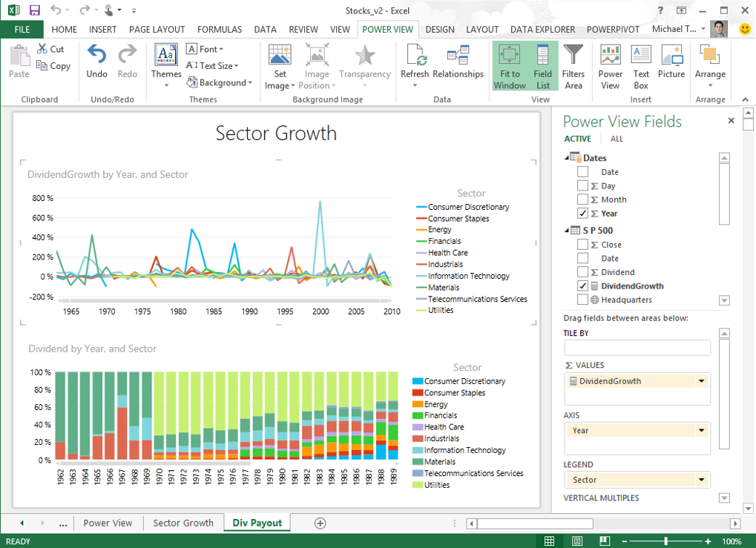The height and width of the screenshot is (548, 756).
Task: Click the Arrange button
Action: (709, 65)
